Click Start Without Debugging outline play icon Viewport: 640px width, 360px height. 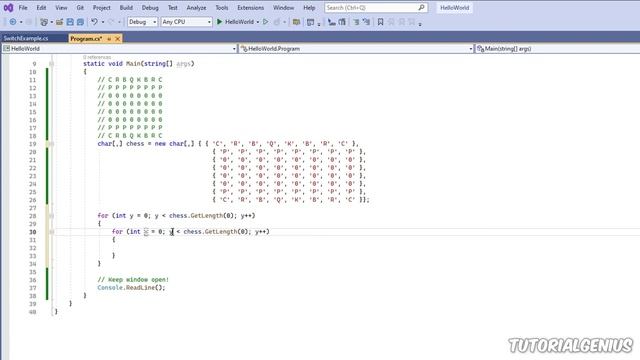pyautogui.click(x=266, y=22)
